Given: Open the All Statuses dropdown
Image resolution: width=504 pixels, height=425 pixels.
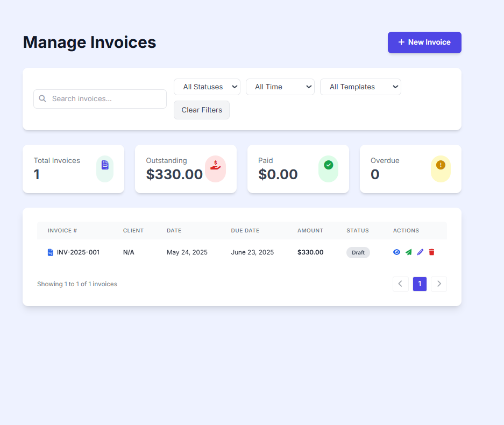Looking at the screenshot, I should click(x=207, y=87).
